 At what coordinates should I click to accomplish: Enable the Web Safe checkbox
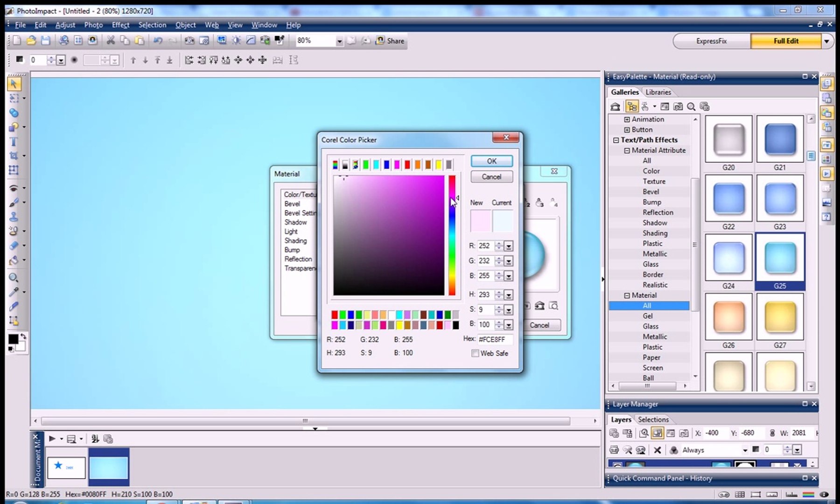coord(475,354)
